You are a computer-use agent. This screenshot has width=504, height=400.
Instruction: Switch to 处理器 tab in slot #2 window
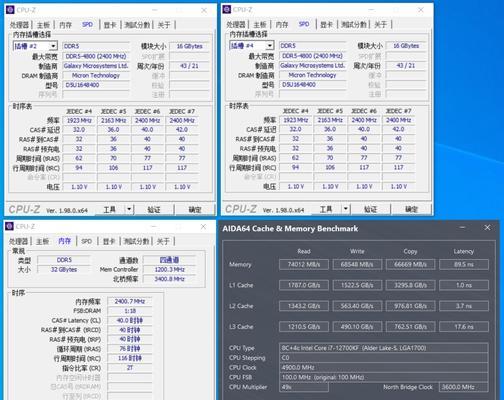19,25
